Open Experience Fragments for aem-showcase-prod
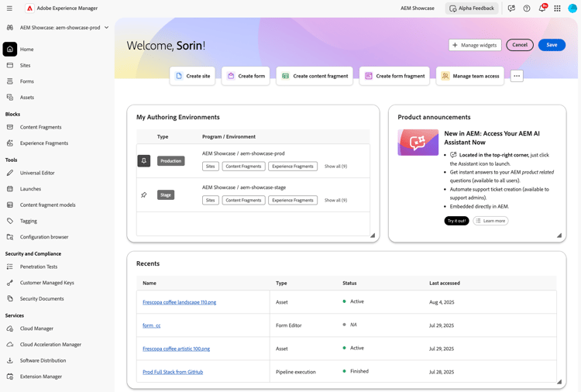Image resolution: width=581 pixels, height=392 pixels. point(293,167)
